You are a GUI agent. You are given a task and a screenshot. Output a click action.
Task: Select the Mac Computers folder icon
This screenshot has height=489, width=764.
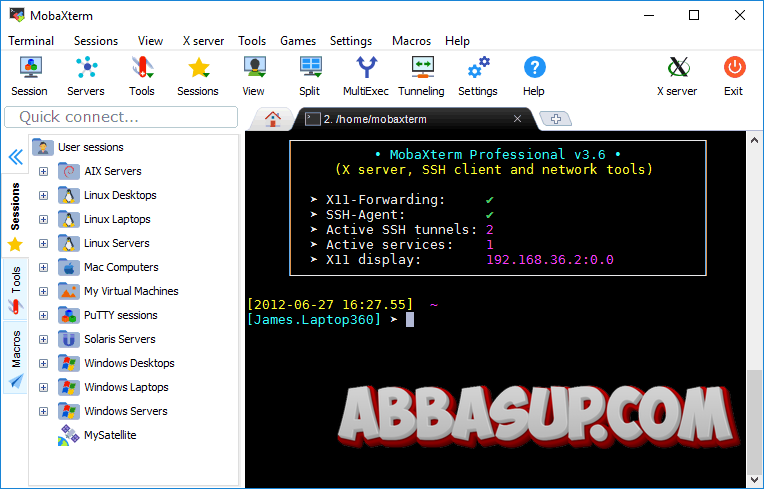pos(69,267)
